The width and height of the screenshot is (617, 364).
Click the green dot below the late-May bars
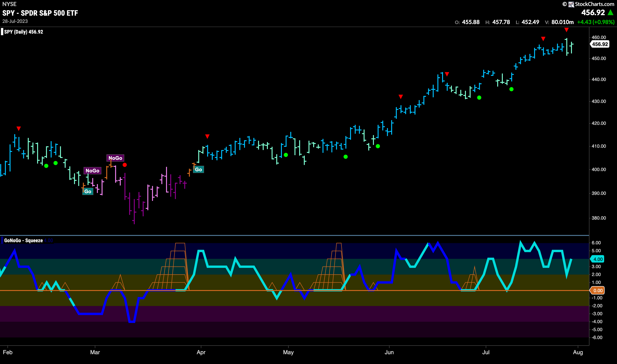(x=378, y=146)
